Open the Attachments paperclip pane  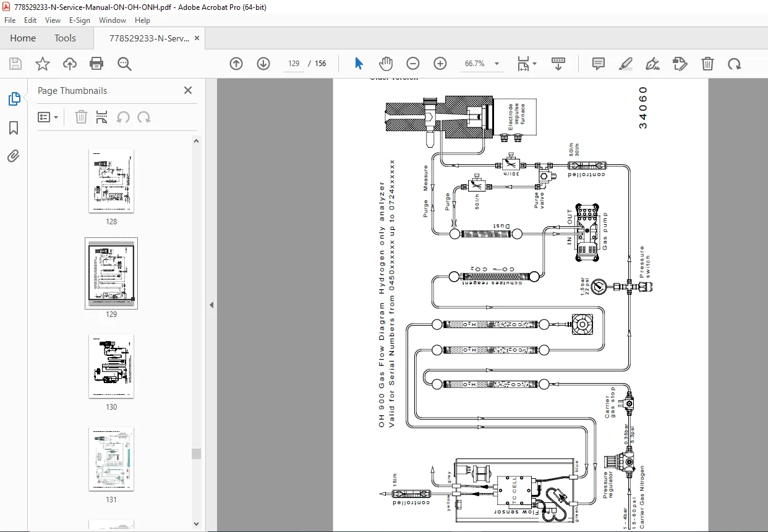click(14, 156)
